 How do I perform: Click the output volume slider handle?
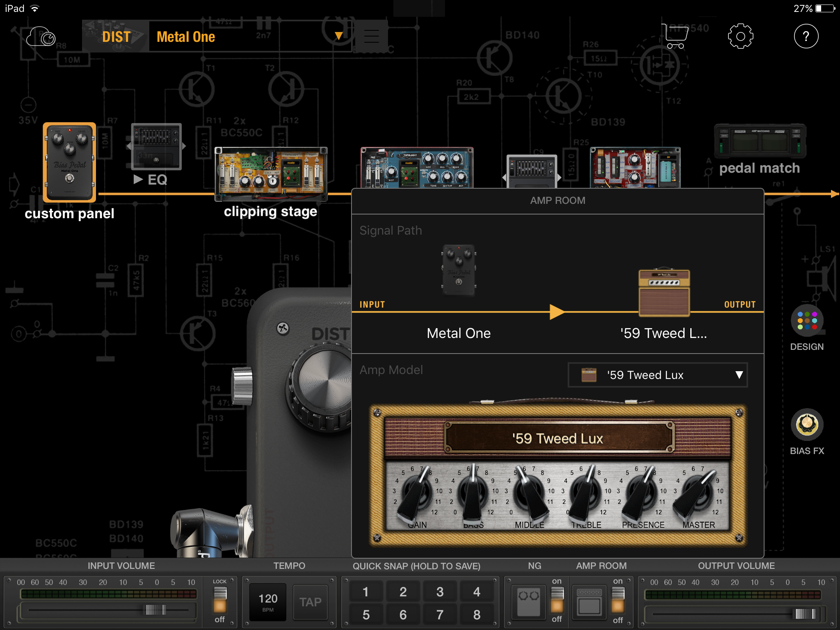[x=805, y=614]
